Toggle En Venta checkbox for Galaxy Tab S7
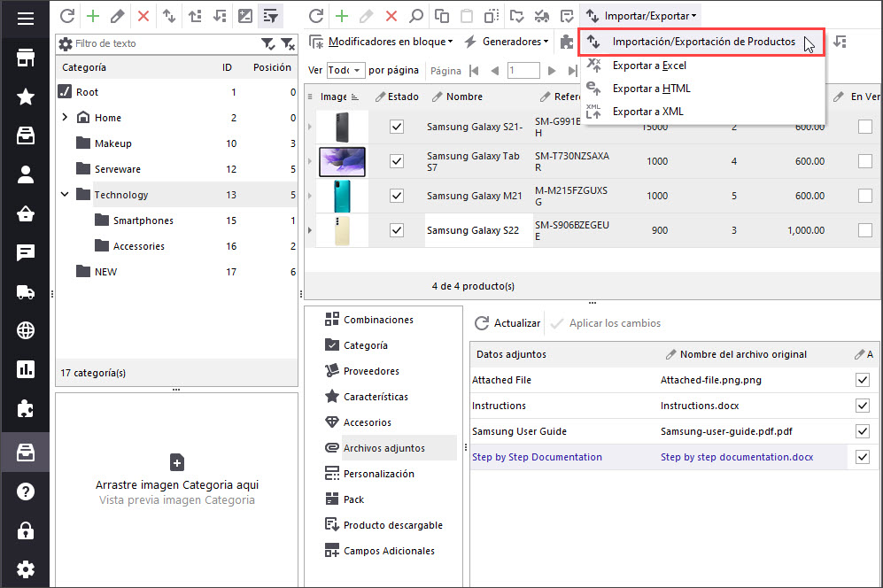Screen dimensions: 883x588 (x=865, y=161)
